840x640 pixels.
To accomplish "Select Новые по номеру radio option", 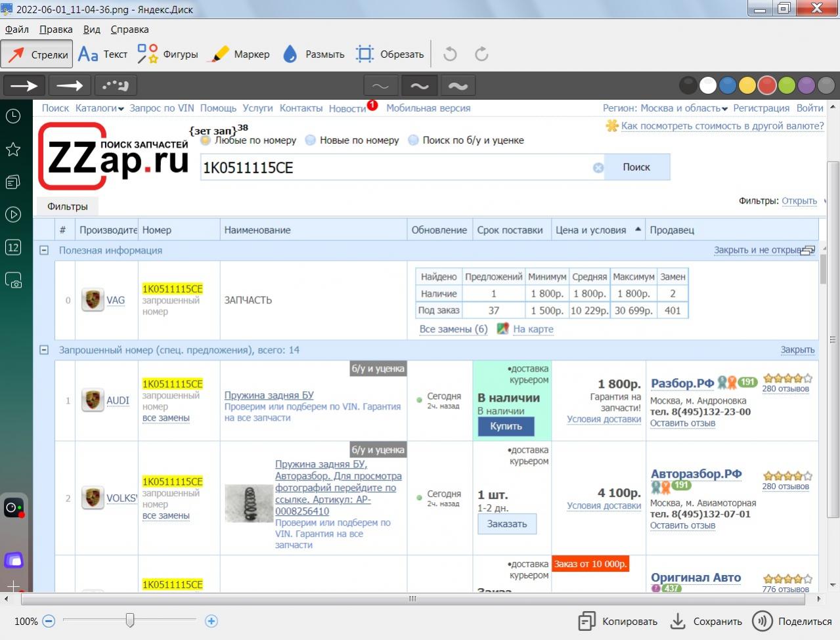I will (311, 140).
